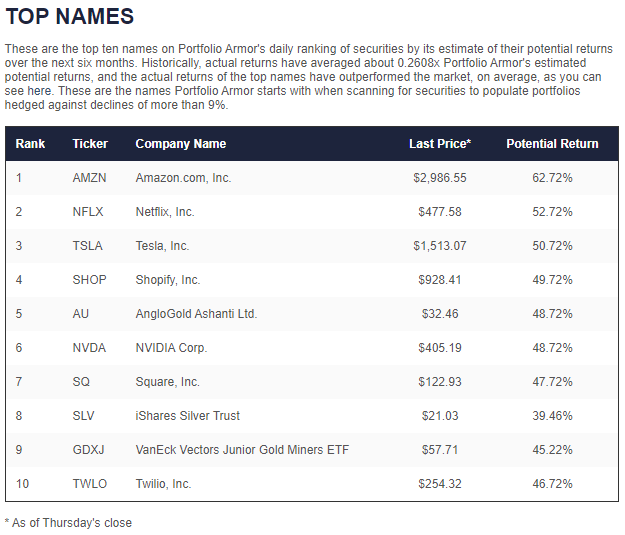625x535 pixels.
Task: Click the Potential Return column header
Action: click(552, 143)
